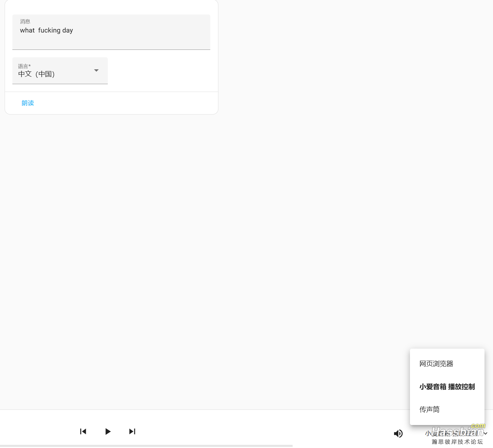Click the media progress bar
The image size is (493, 448).
pos(146,446)
